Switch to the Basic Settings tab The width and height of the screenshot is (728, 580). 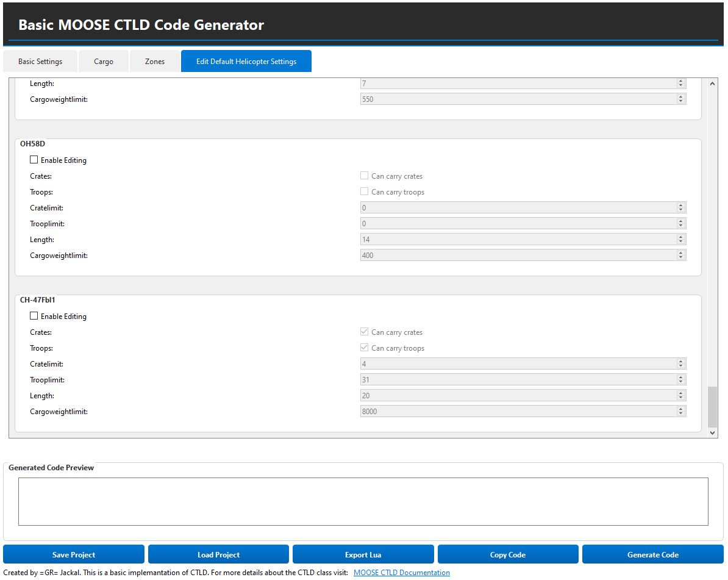[x=40, y=62]
